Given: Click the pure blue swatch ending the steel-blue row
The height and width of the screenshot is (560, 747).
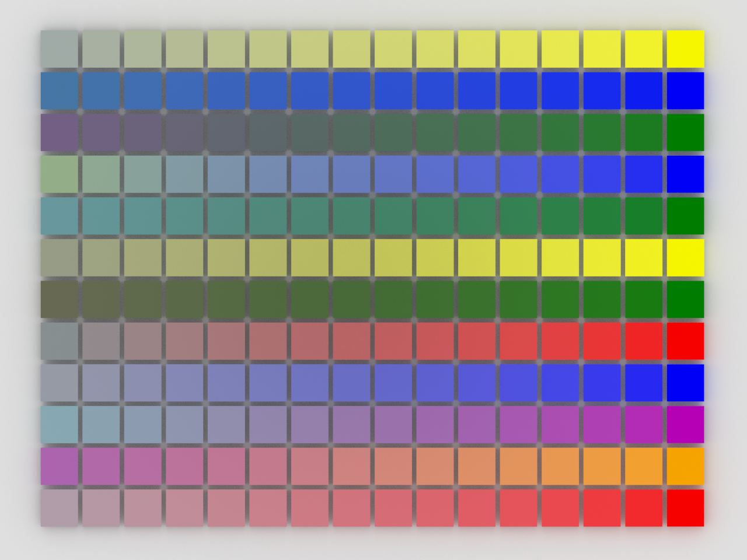Looking at the screenshot, I should (685, 90).
